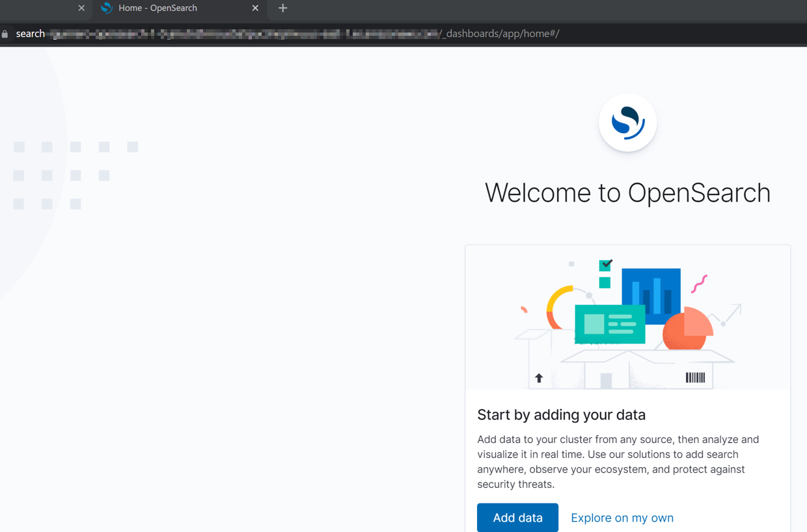Viewport: 807px width, 532px height.
Task: Open a new browser tab
Action: [282, 8]
